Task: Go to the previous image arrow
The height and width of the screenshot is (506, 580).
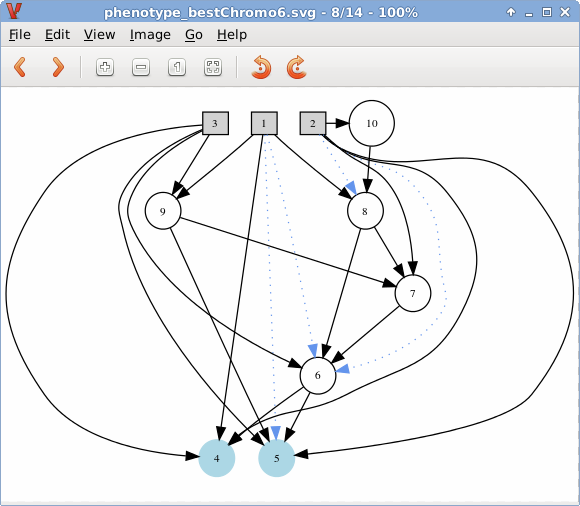Action: 20,67
